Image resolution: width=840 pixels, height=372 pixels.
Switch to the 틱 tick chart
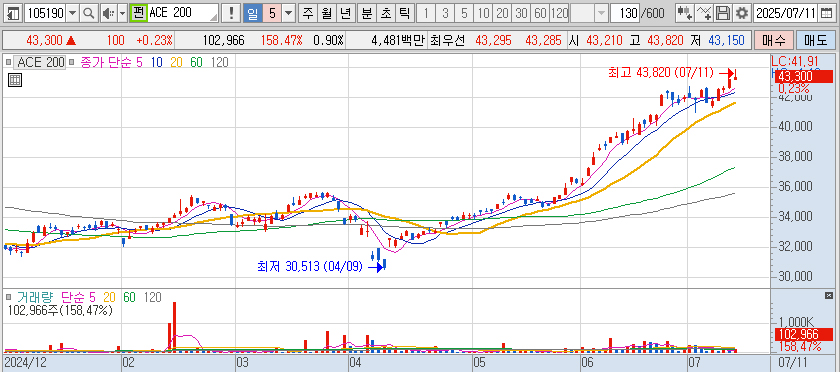pos(405,13)
